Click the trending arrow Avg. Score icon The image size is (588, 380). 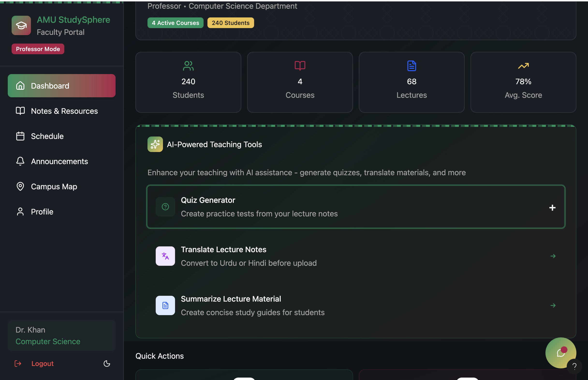pos(523,66)
